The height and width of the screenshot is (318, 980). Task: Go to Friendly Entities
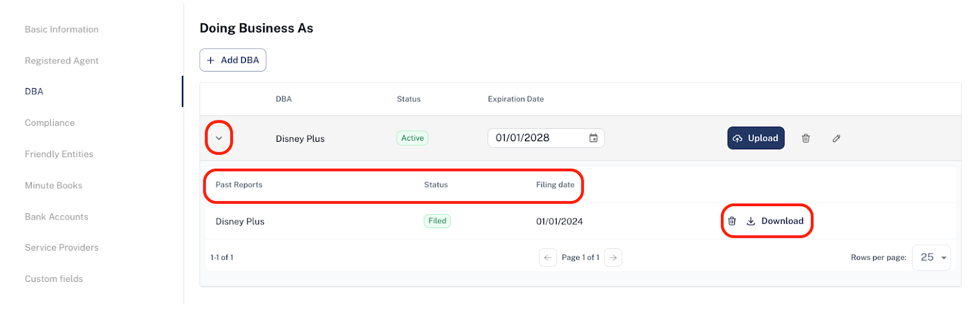[x=59, y=154]
